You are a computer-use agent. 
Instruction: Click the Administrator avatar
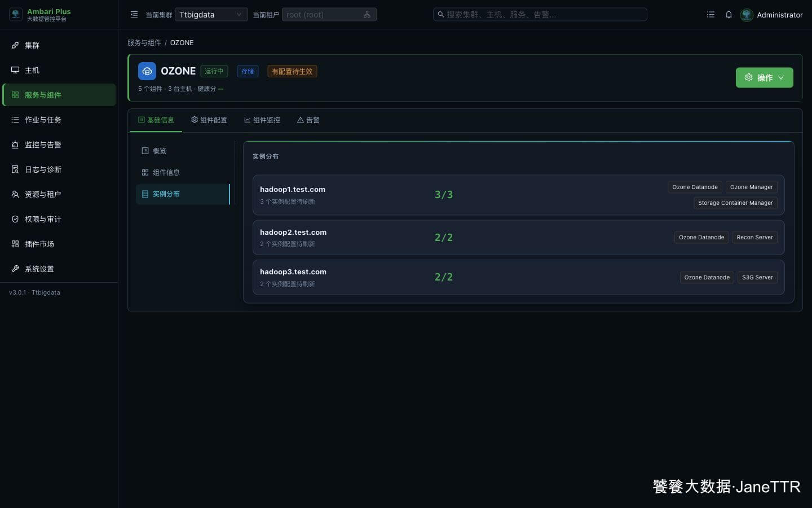(747, 15)
